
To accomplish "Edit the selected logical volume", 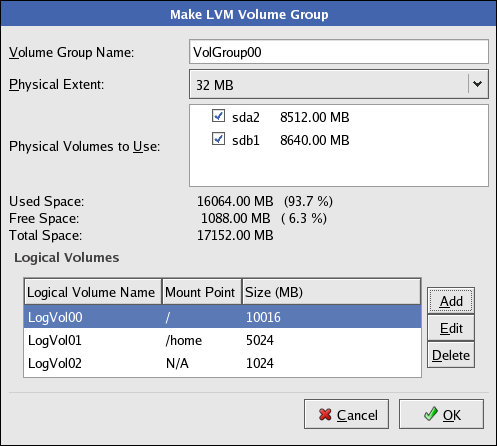I will click(x=451, y=328).
